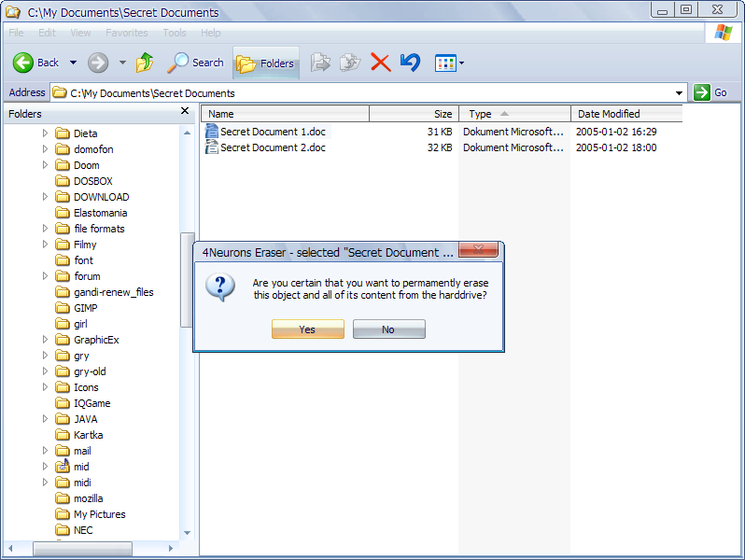Open the address bar dropdown list
The image size is (745, 560).
pyautogui.click(x=679, y=93)
